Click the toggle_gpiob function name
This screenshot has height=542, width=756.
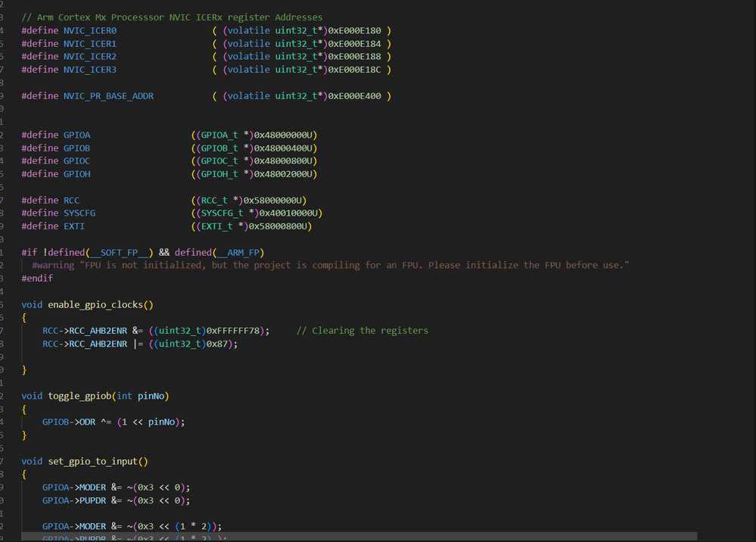[x=79, y=396]
